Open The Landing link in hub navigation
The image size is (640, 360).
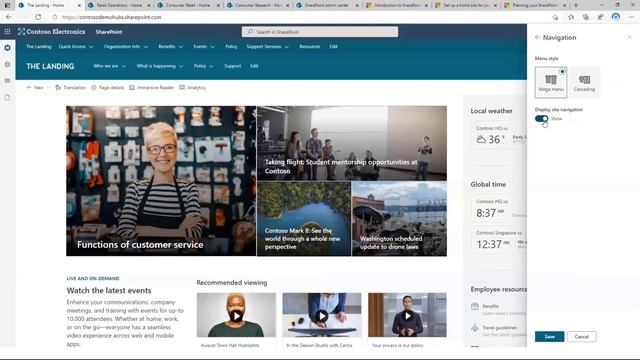tap(39, 47)
